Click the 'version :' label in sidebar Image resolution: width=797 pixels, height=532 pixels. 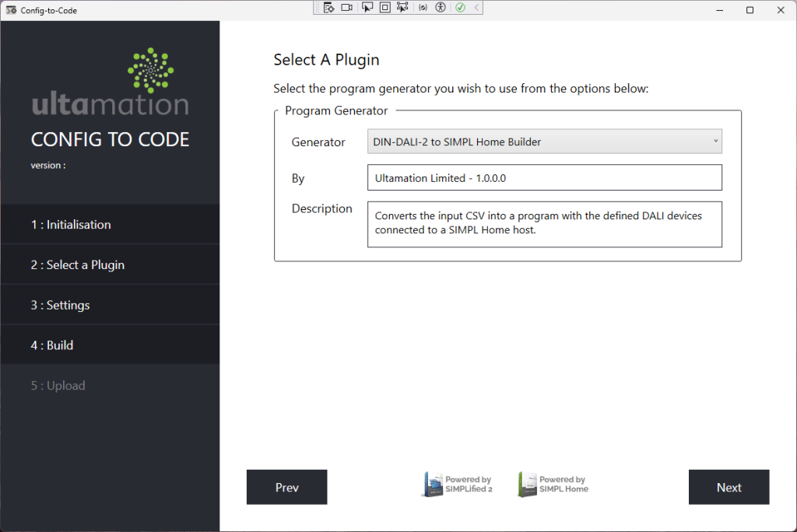point(48,165)
